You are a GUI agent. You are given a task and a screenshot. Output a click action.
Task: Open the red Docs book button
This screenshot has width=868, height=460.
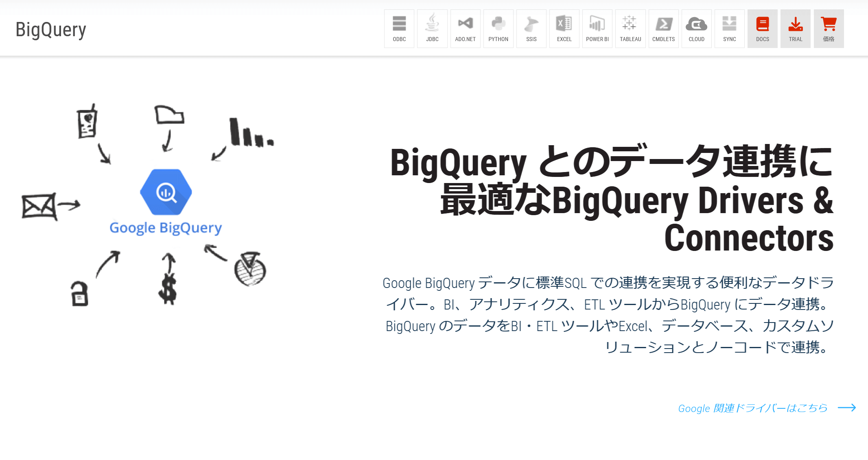click(x=762, y=28)
